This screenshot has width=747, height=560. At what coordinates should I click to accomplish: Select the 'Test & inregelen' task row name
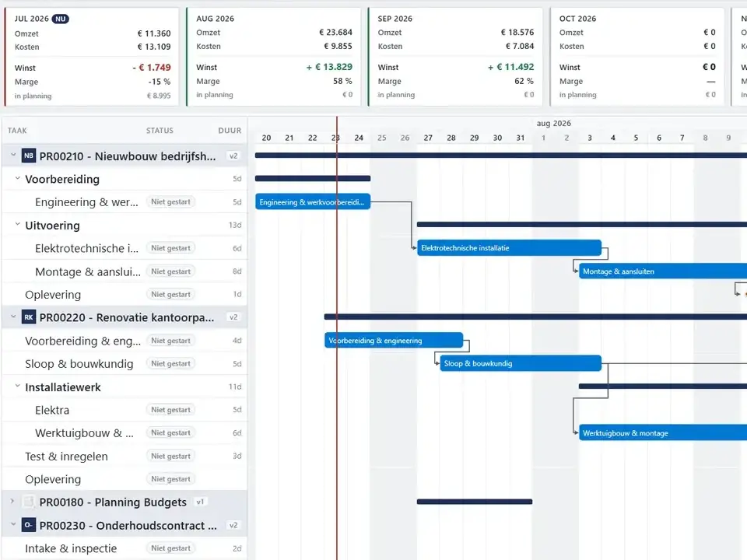[x=66, y=457]
